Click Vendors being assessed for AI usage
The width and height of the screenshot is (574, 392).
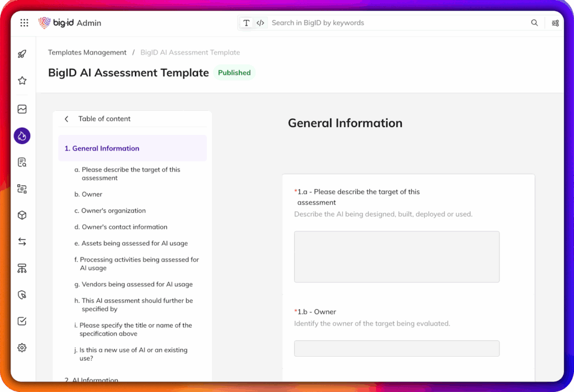[137, 284]
